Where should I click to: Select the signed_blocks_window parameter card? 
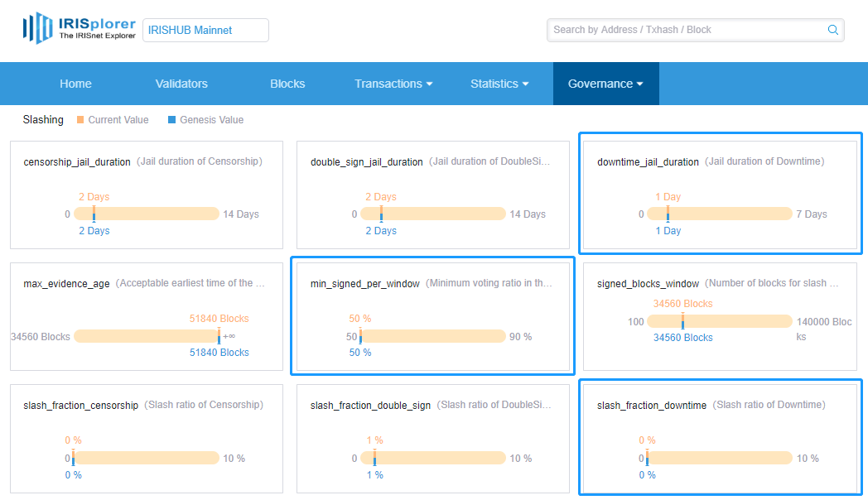(720, 316)
